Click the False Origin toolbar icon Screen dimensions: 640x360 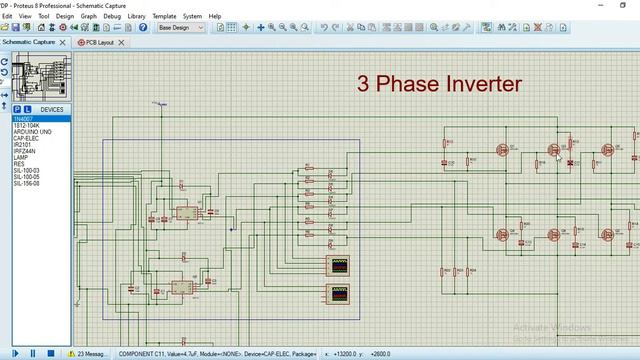point(246,27)
